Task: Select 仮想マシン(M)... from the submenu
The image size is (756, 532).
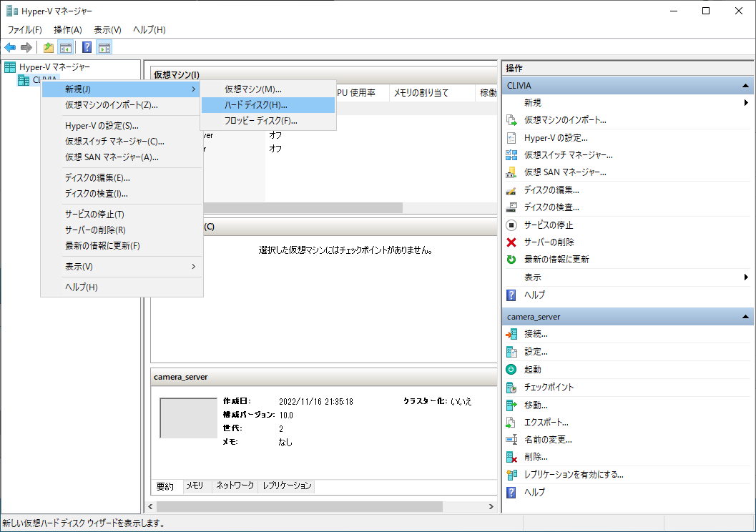Action: (268, 89)
